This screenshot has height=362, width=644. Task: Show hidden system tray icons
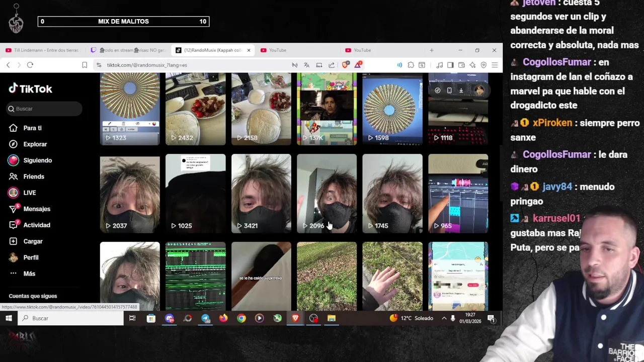[x=444, y=318]
